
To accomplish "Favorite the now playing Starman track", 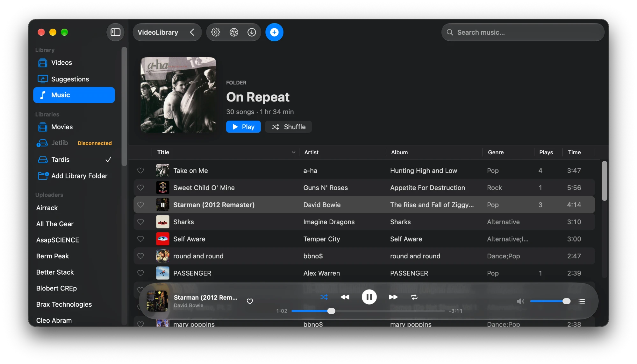I will pos(250,301).
